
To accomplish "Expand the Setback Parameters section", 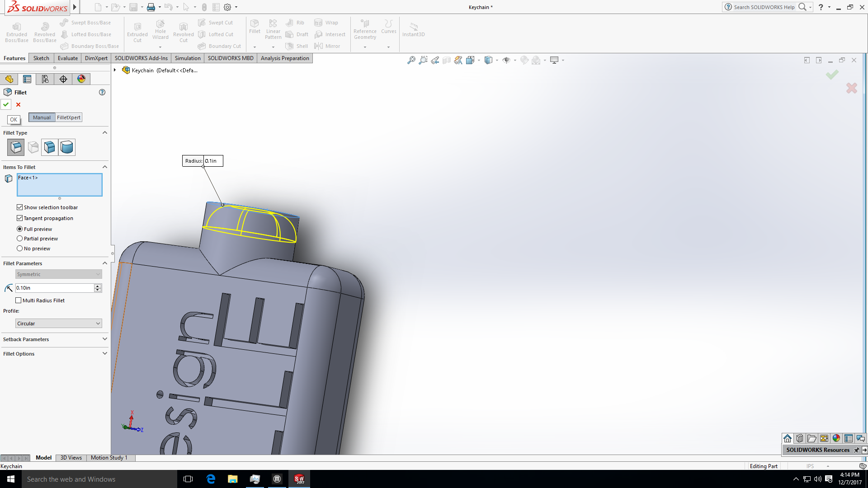I will (54, 339).
